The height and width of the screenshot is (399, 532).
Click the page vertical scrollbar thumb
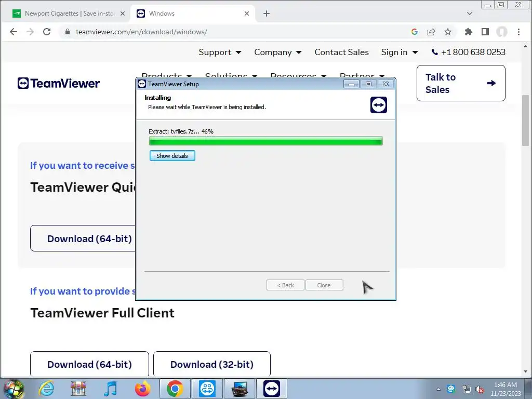coord(526,120)
